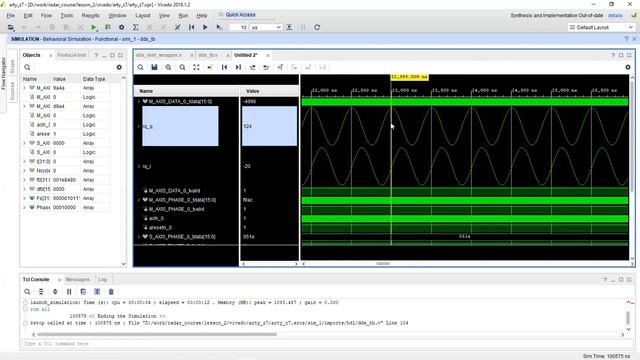Expand M_AXI object with value 9a4a
The image size is (640, 360).
tap(24, 88)
